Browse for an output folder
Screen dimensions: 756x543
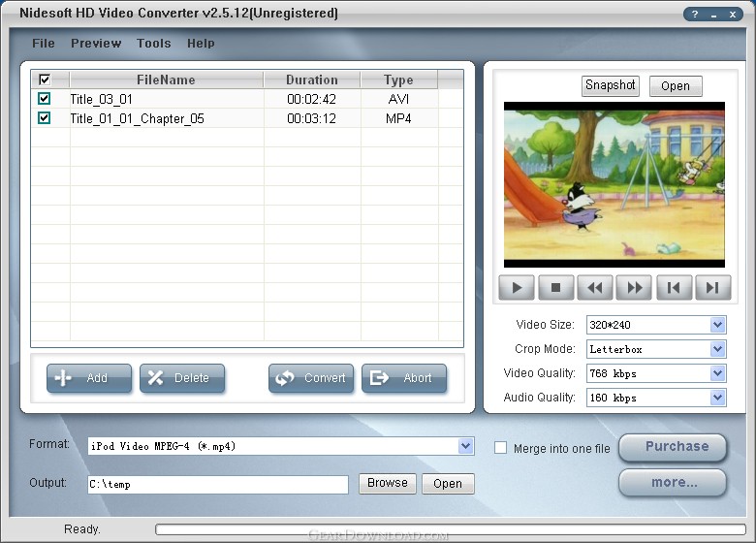coord(387,483)
